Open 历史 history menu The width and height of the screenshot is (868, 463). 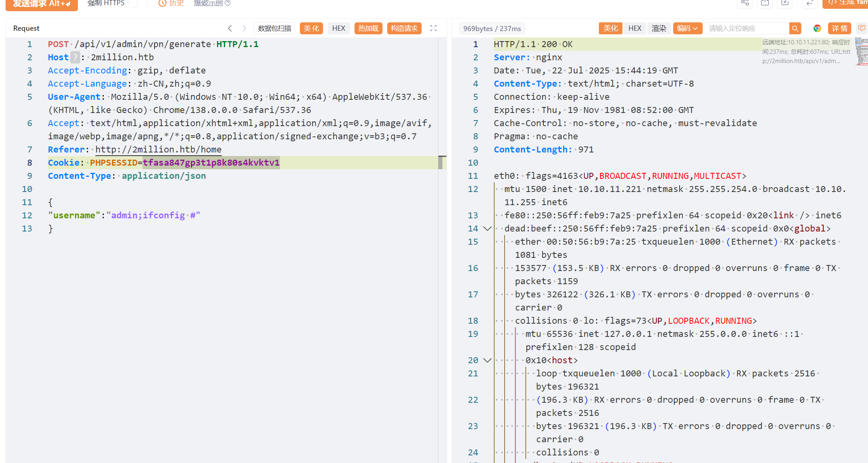tap(172, 3)
